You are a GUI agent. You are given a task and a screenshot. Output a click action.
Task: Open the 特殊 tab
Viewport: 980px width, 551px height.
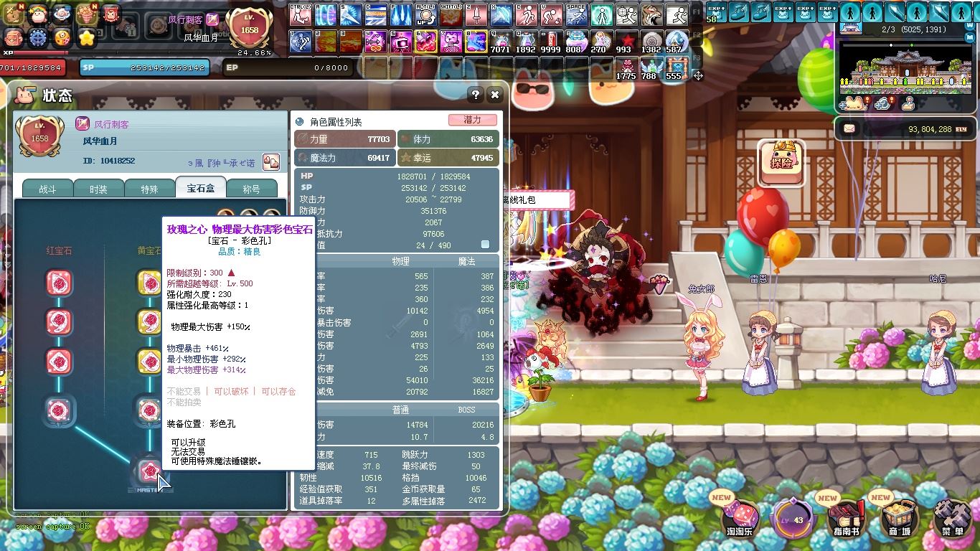[149, 189]
